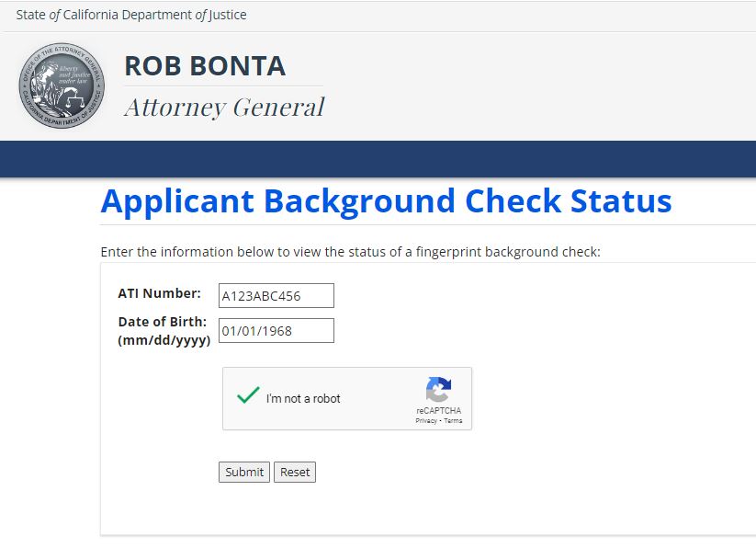
Task: Click the California Department of Justice seal
Action: (62, 86)
